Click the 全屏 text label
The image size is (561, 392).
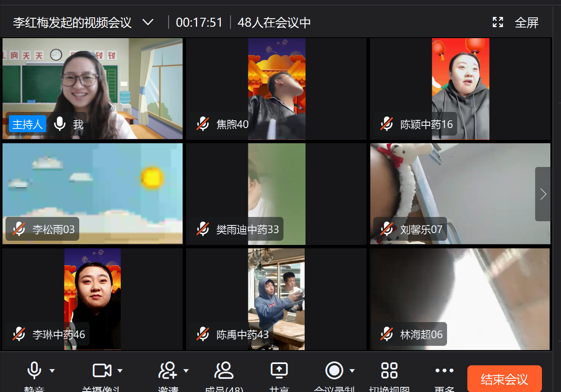pyautogui.click(x=527, y=22)
